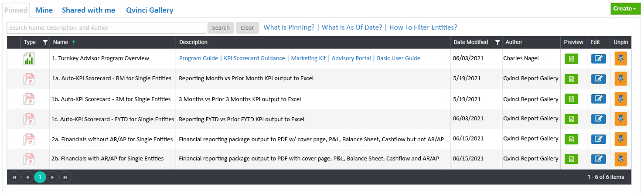Sort by the Name column header
Image resolution: width=644 pixels, height=194 pixels.
[61, 42]
